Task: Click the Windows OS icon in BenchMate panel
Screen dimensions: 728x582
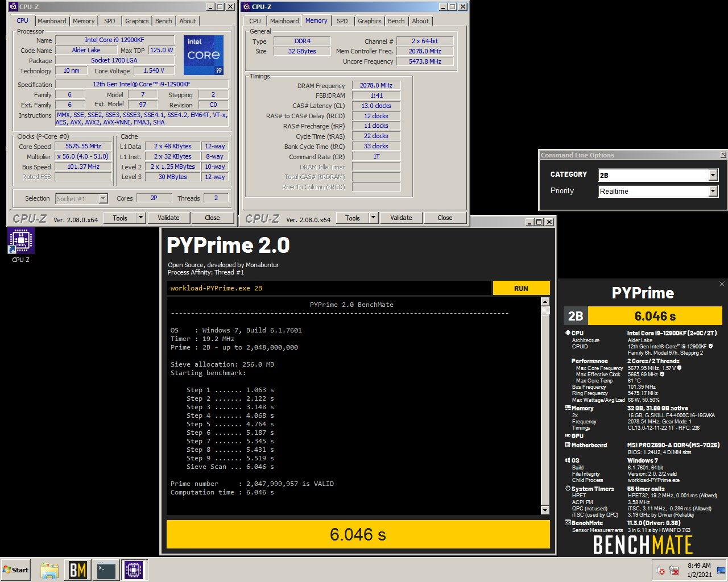Action: coord(568,460)
